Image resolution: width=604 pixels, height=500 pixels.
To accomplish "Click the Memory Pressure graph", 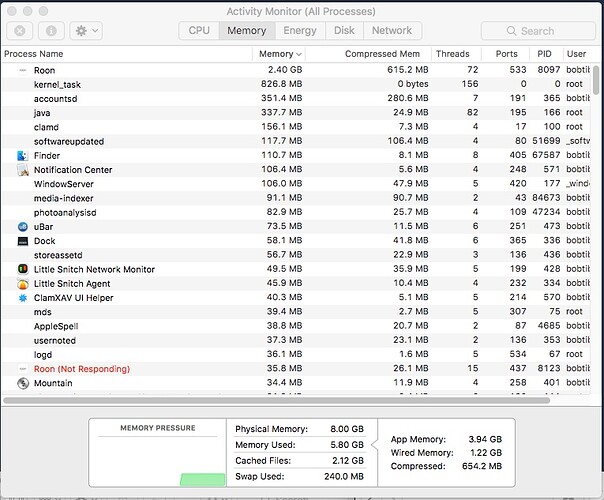I will click(158, 461).
